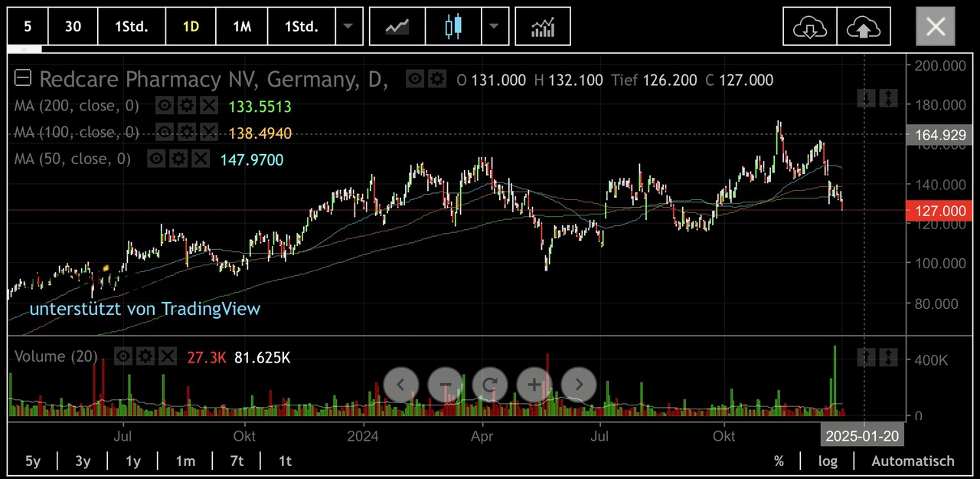Set the time range to 5y
980x479 pixels.
(x=33, y=461)
